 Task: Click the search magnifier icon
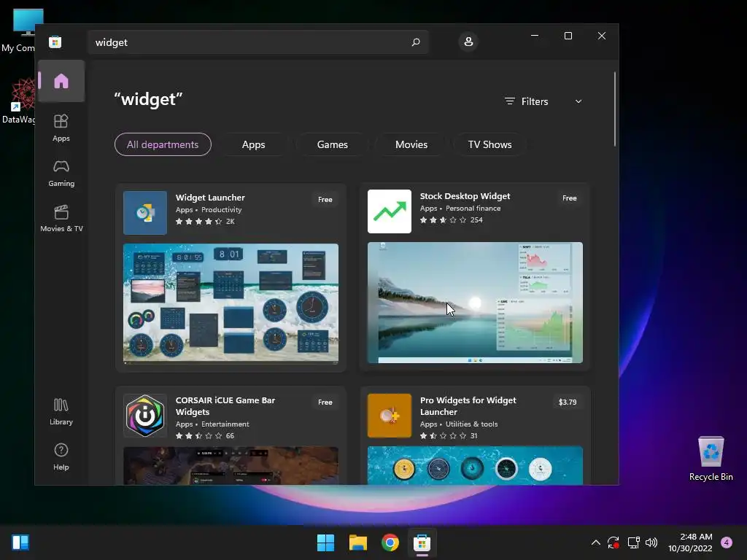(415, 42)
